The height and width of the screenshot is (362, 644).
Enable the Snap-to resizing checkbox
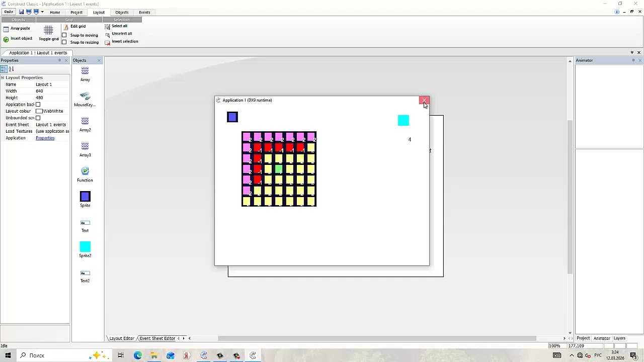coord(64,42)
